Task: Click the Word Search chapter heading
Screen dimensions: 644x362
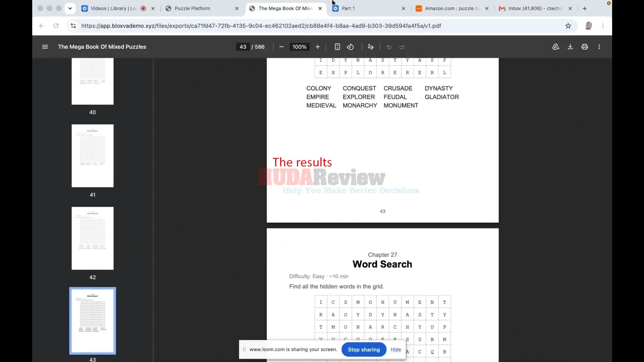Action: (382, 264)
